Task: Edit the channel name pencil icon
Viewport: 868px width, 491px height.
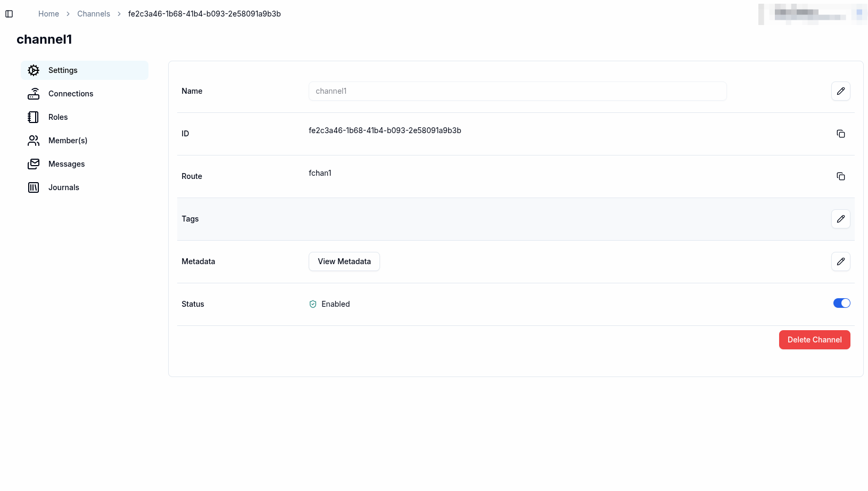Action: 840,91
